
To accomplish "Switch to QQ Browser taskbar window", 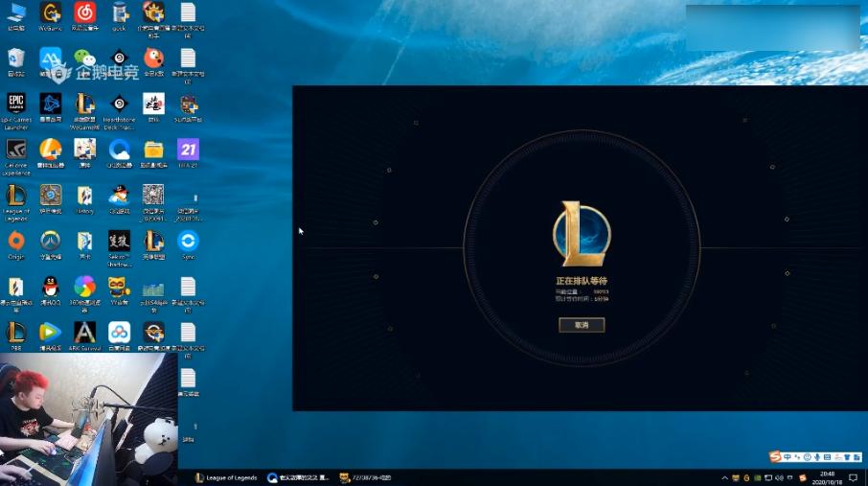I will click(298, 477).
